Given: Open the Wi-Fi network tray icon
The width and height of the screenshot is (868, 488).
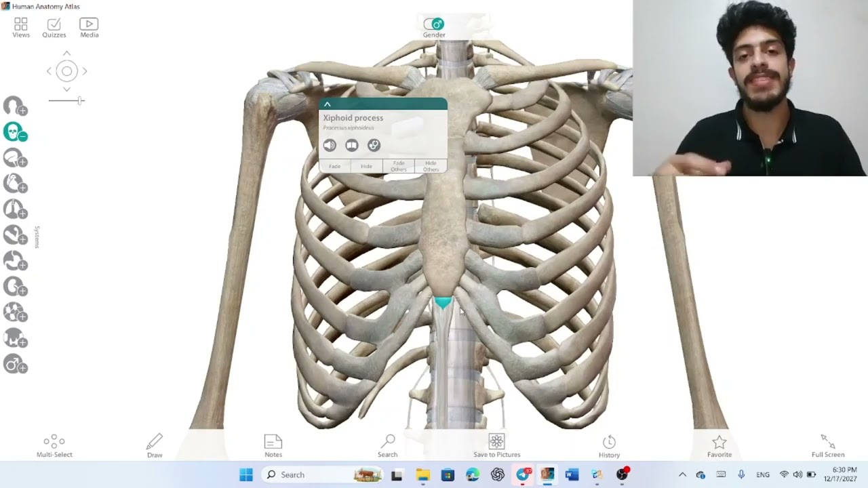Looking at the screenshot, I should pos(784,474).
